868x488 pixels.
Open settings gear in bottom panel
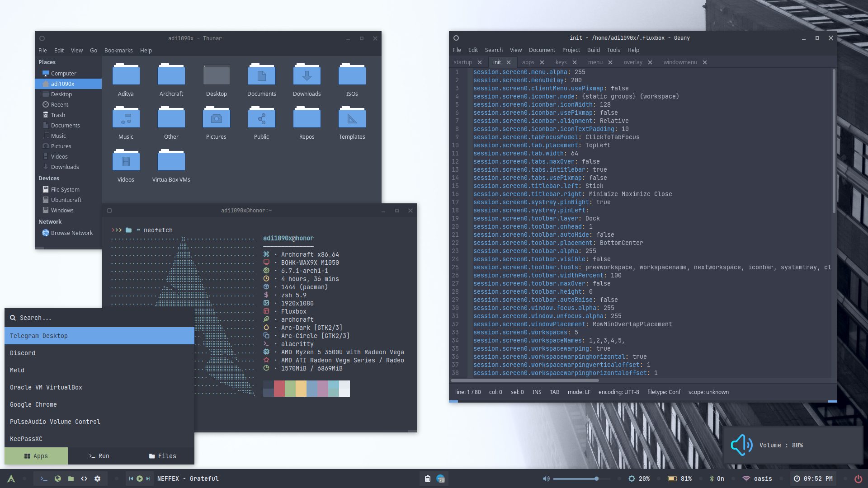click(97, 479)
